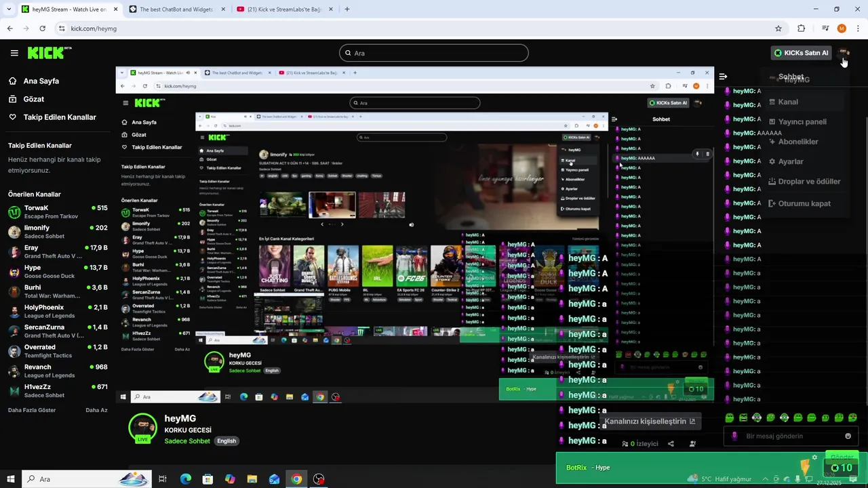Click the KICKs 10 counter badge
The image size is (868, 488).
pyautogui.click(x=841, y=468)
